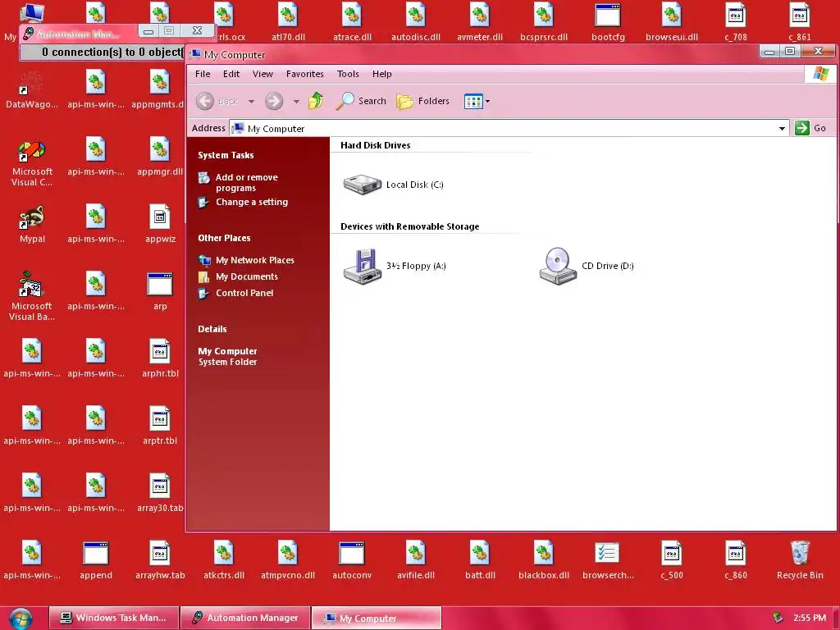Select the avmeter.dll desktop file

[x=480, y=22]
